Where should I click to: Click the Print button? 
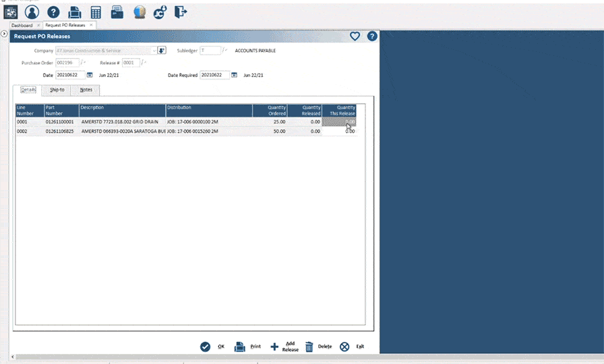247,346
